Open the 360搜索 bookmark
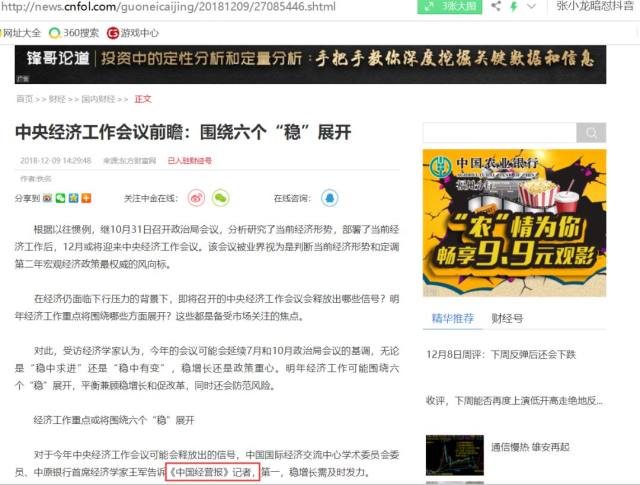 (x=74, y=33)
